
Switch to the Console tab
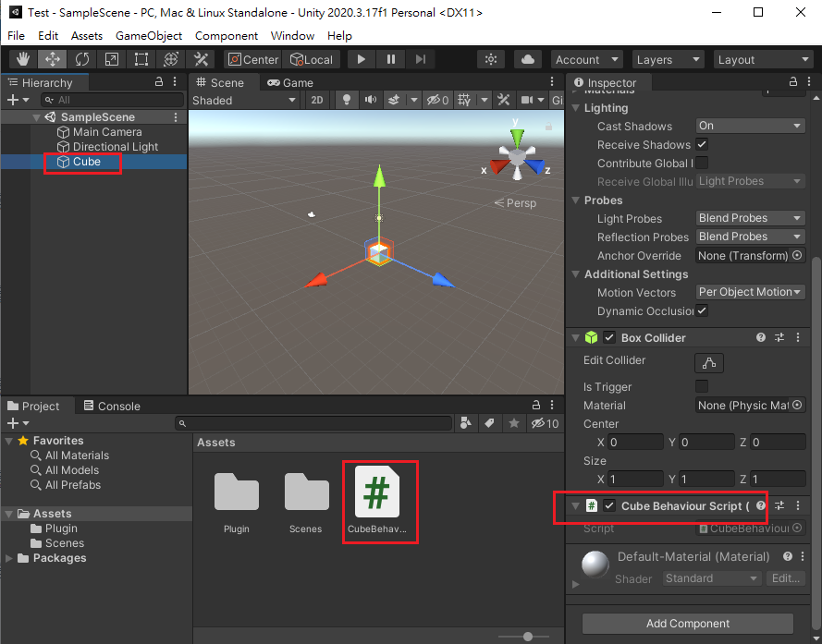point(112,406)
